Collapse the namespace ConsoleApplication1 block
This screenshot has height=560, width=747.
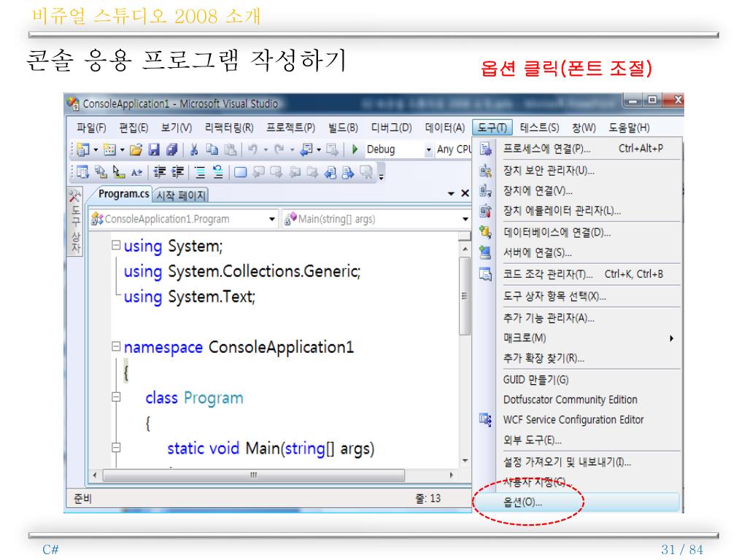[x=116, y=346]
